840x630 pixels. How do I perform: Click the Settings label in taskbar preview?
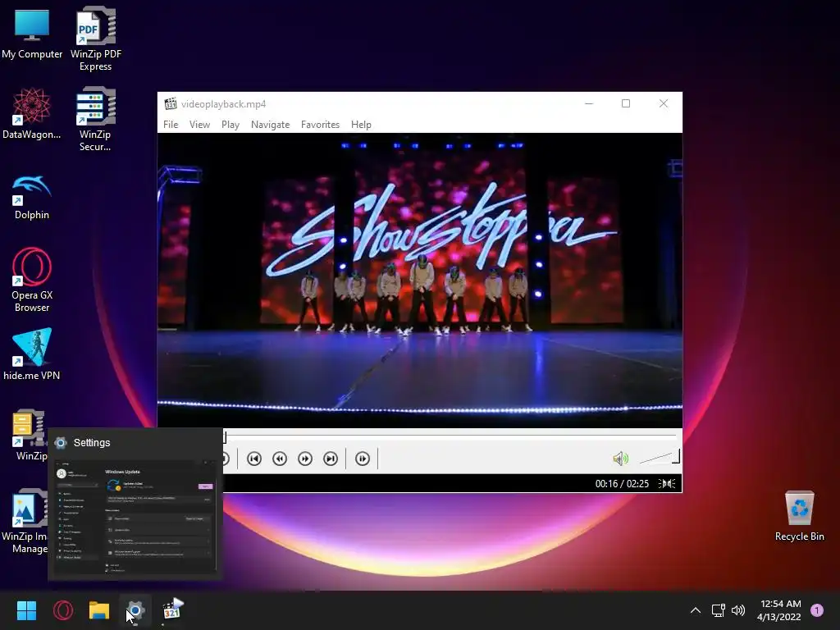[92, 442]
